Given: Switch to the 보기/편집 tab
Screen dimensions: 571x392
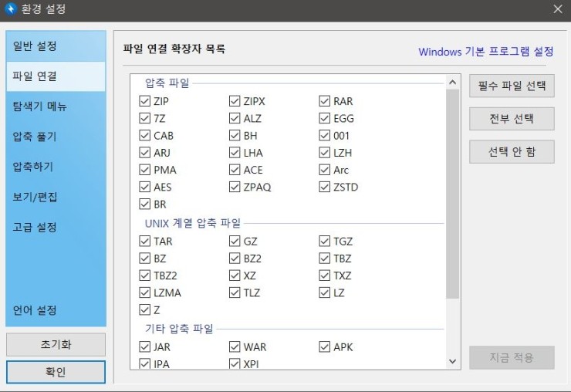Looking at the screenshot, I should pos(56,197).
